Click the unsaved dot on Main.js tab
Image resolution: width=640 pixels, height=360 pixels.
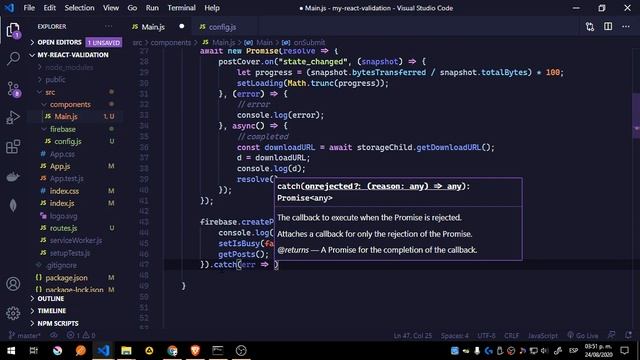[x=182, y=27]
